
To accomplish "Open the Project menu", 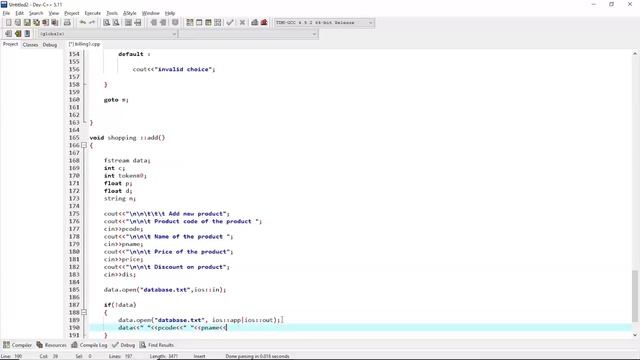I will coord(72,13).
